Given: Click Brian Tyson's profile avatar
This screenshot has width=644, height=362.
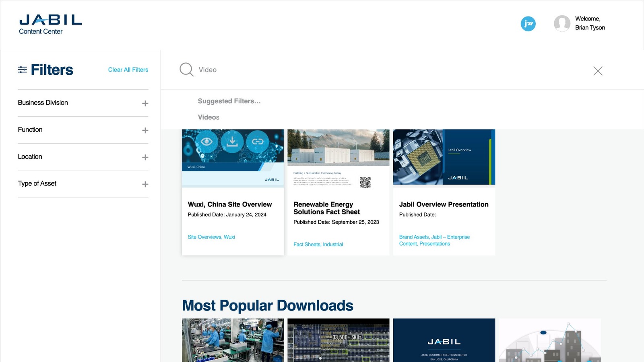Looking at the screenshot, I should point(562,24).
